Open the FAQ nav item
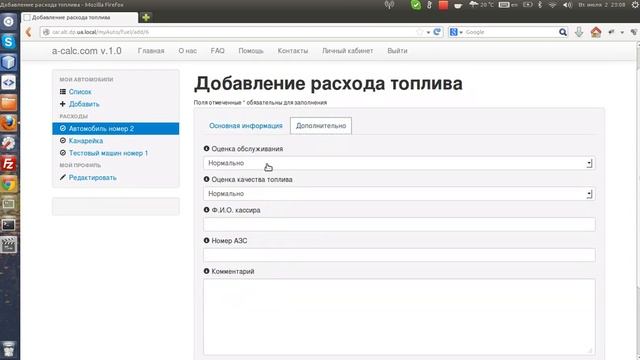The width and height of the screenshot is (640, 360). click(218, 51)
